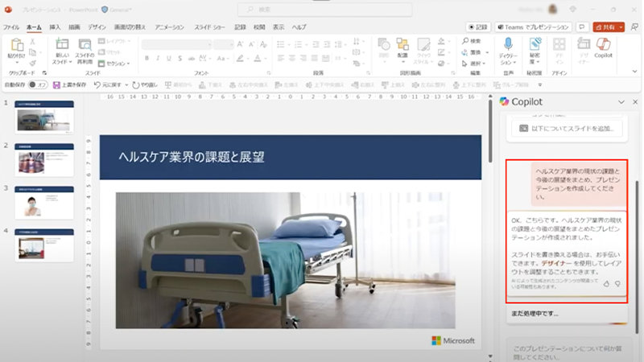The image size is (644, 362).
Task: Click the Save (上書き保存) icon
Action: tap(56, 84)
